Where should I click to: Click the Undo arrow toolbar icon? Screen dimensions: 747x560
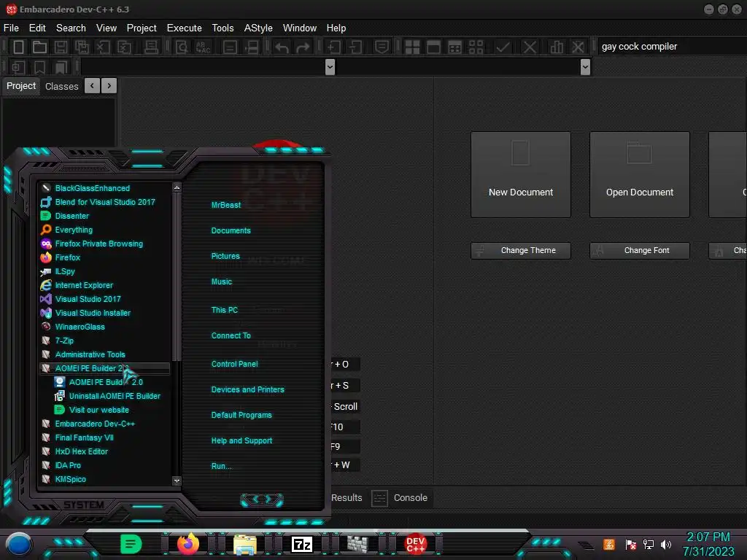pyautogui.click(x=282, y=47)
